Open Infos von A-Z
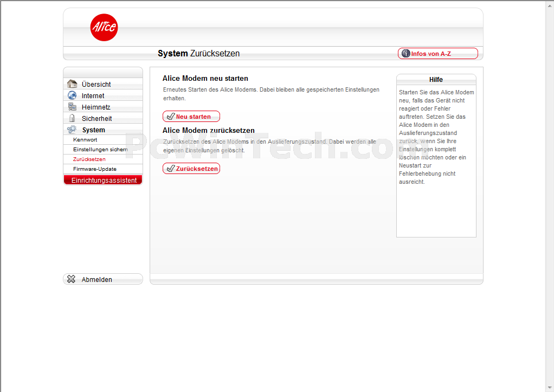Screen dimensions: 554x392 click(x=438, y=53)
